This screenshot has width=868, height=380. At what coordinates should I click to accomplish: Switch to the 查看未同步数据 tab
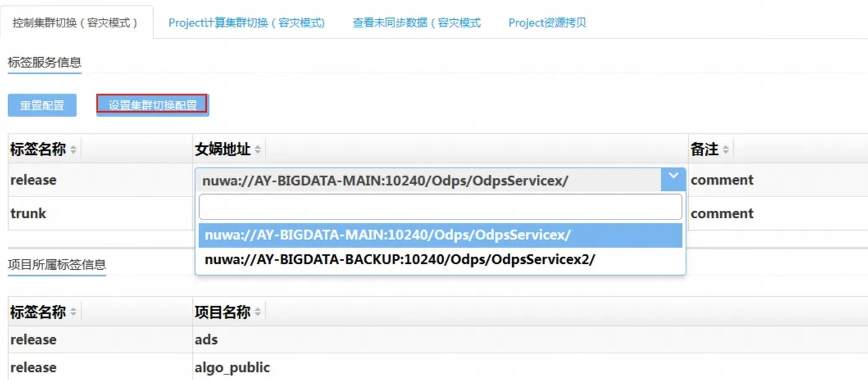(417, 23)
